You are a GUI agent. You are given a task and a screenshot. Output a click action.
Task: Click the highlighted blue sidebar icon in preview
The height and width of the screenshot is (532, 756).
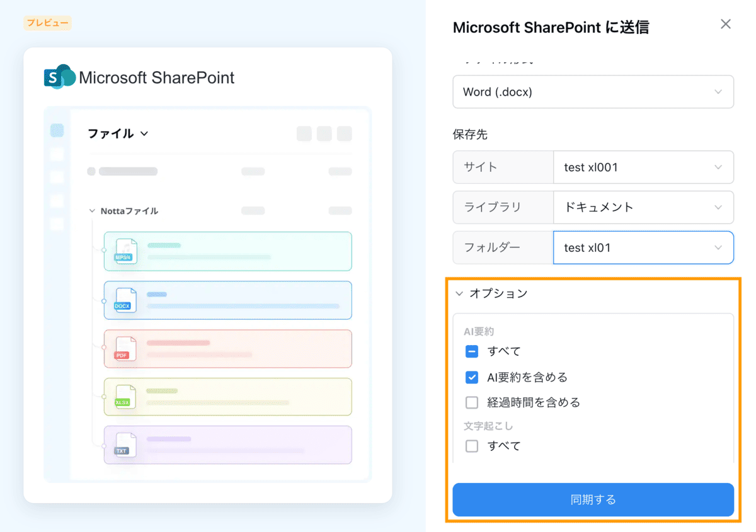(x=57, y=130)
